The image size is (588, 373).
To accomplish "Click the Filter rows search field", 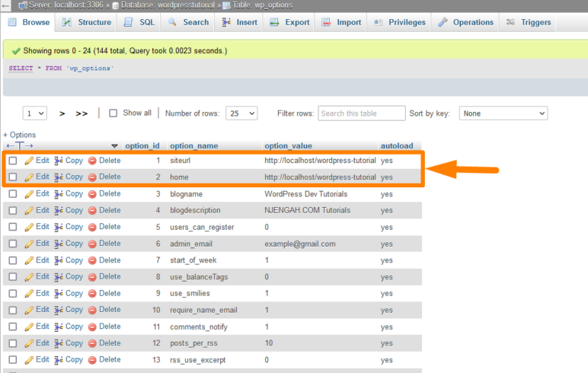I will (361, 113).
